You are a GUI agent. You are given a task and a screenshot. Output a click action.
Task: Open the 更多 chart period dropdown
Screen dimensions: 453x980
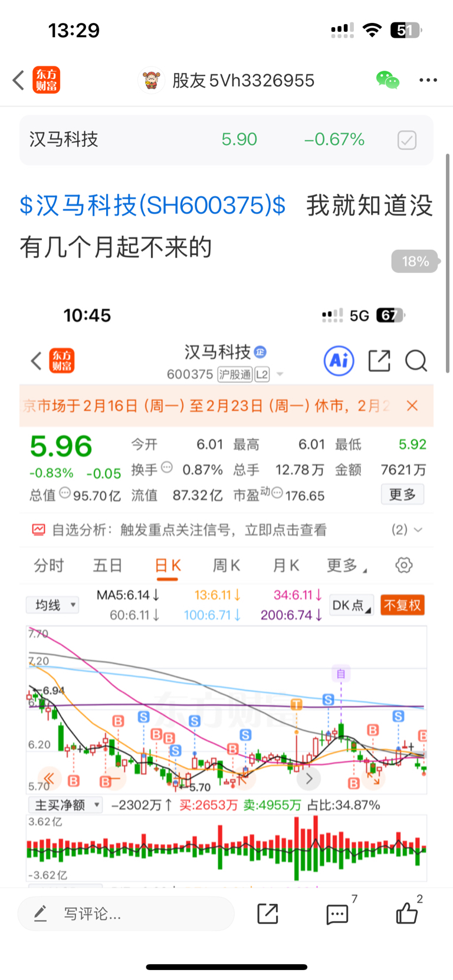[346, 566]
